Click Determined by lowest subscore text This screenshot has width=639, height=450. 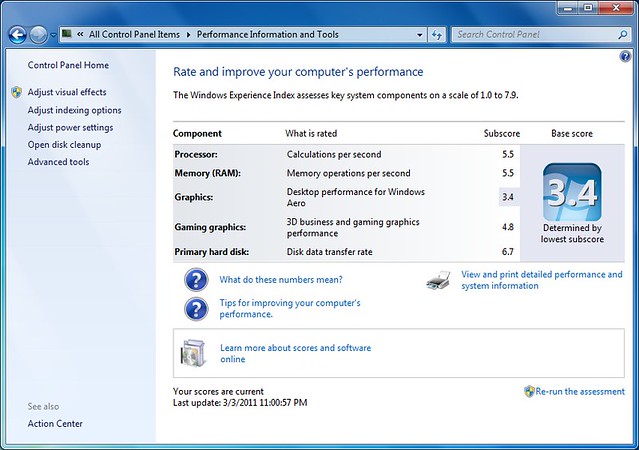point(572,234)
